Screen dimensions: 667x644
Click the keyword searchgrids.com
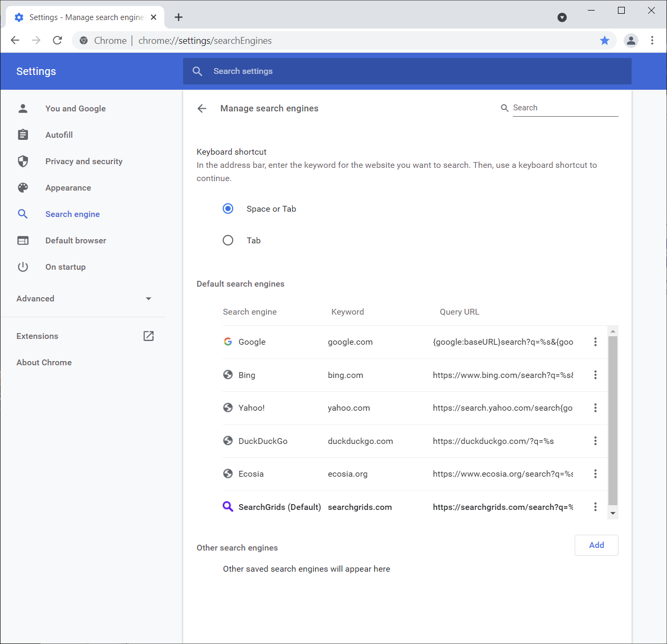pyautogui.click(x=360, y=507)
